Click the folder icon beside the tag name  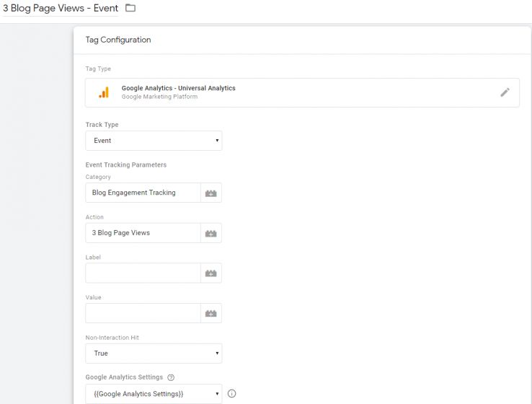[x=130, y=8]
